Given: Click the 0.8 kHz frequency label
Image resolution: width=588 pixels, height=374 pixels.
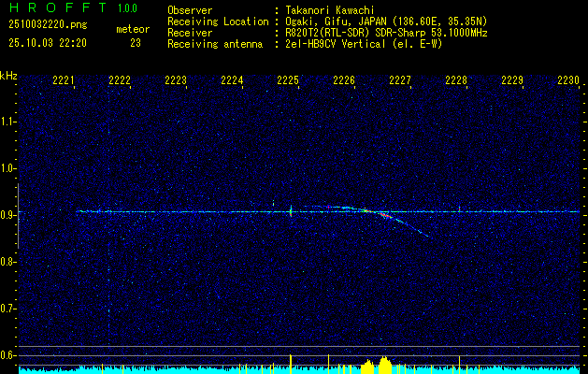Looking at the screenshot, I should pyautogui.click(x=7, y=262).
